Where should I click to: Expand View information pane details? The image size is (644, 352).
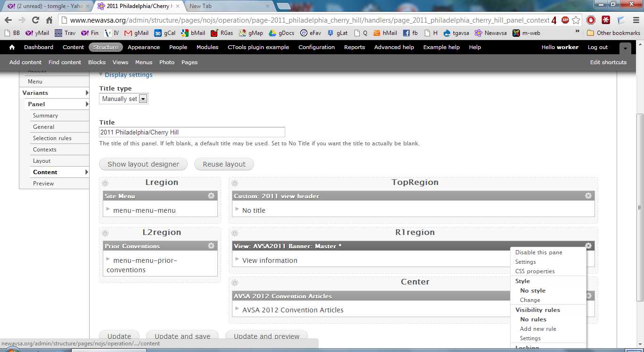coord(238,259)
